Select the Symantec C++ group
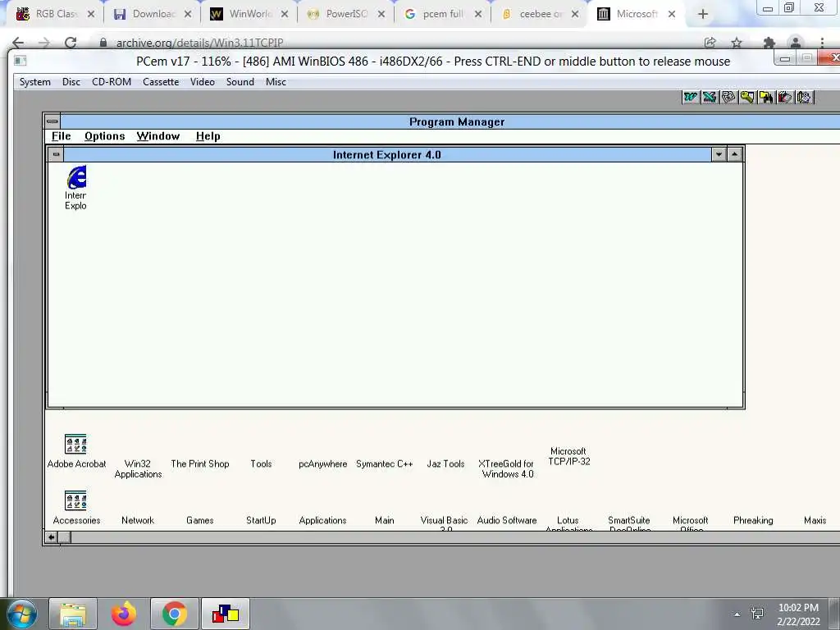This screenshot has width=840, height=630. [x=384, y=464]
